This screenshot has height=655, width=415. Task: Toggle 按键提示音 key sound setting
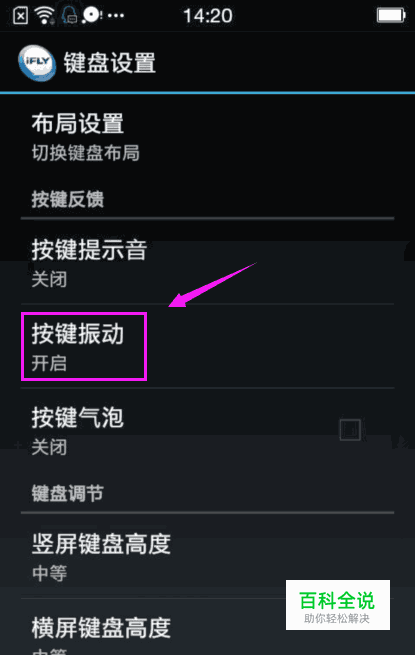click(x=207, y=262)
